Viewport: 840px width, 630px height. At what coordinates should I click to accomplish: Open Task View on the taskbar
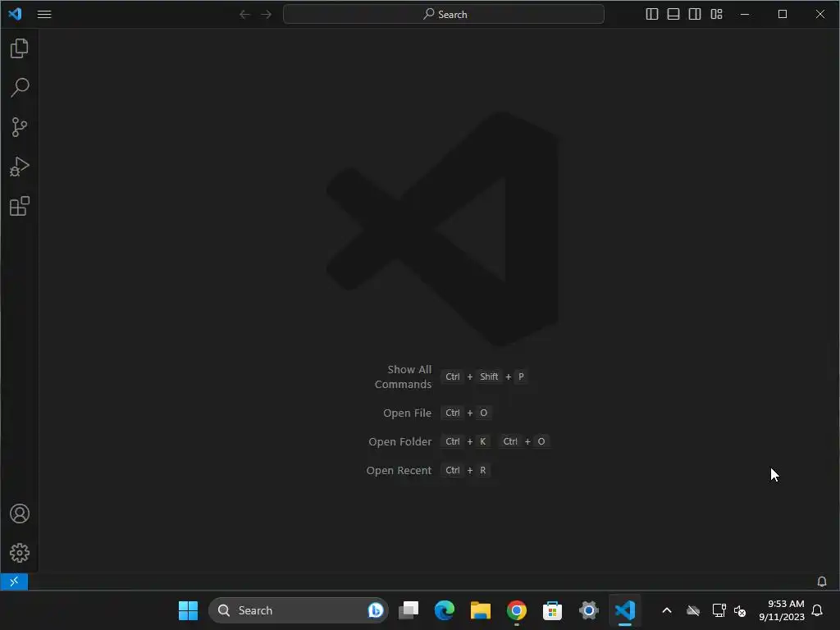pos(409,610)
